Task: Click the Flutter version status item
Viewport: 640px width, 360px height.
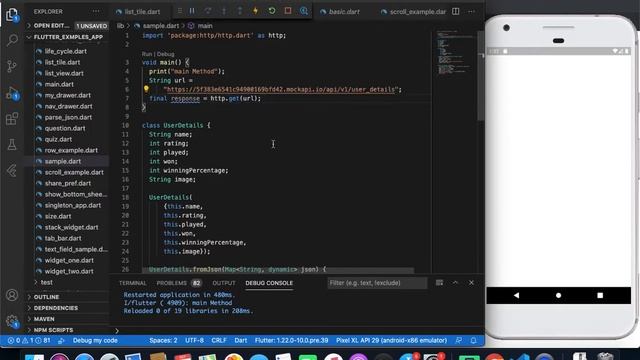Action: point(291,340)
